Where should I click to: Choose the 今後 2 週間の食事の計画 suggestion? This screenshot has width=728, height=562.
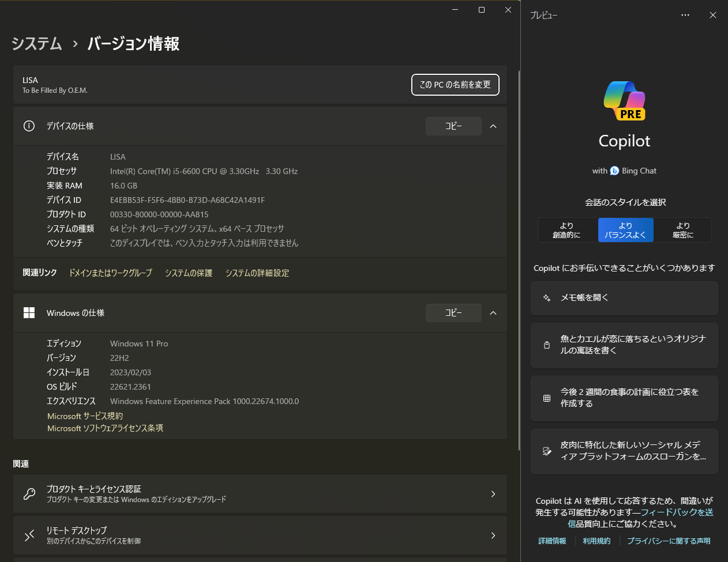pos(624,398)
